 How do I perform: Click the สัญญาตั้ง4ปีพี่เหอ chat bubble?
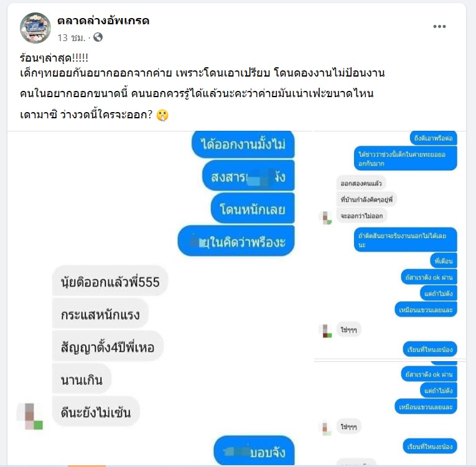(x=108, y=346)
